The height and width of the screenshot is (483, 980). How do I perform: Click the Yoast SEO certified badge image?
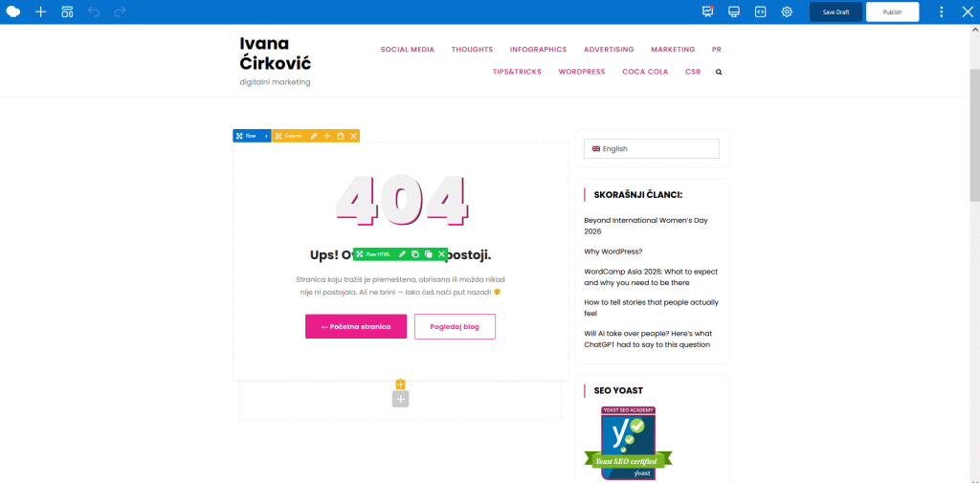(x=628, y=443)
